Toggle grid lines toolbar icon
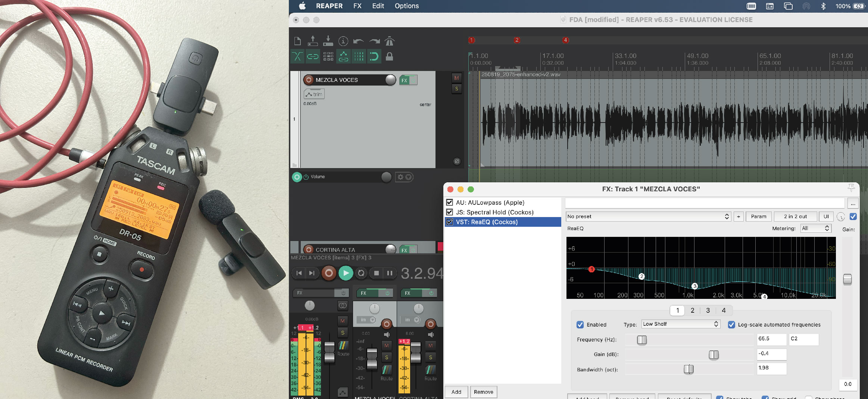Viewport: 868px width, 399px height. click(359, 56)
